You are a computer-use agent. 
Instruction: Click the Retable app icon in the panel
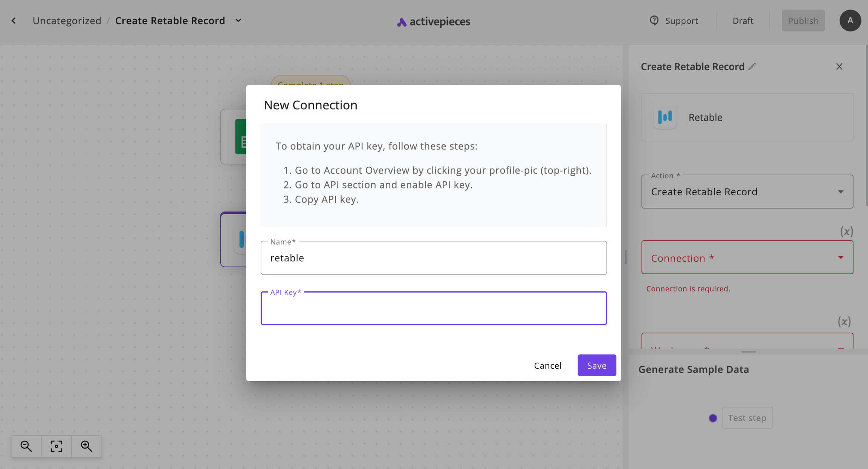click(x=665, y=117)
